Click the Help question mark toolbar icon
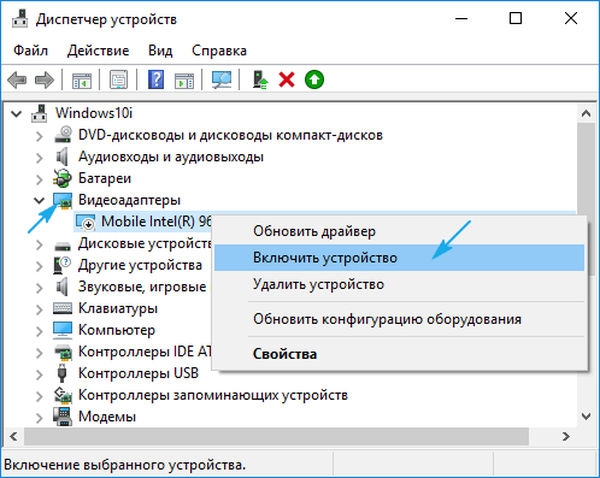Screen dimensions: 600x478 [157, 80]
